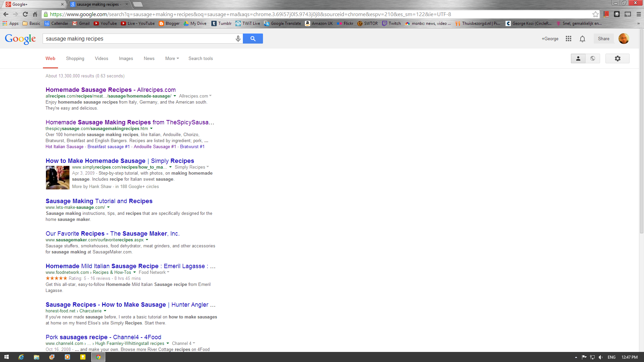
Task: Open the Homemade Sausage Recipes Allrecipes link
Action: (110, 90)
